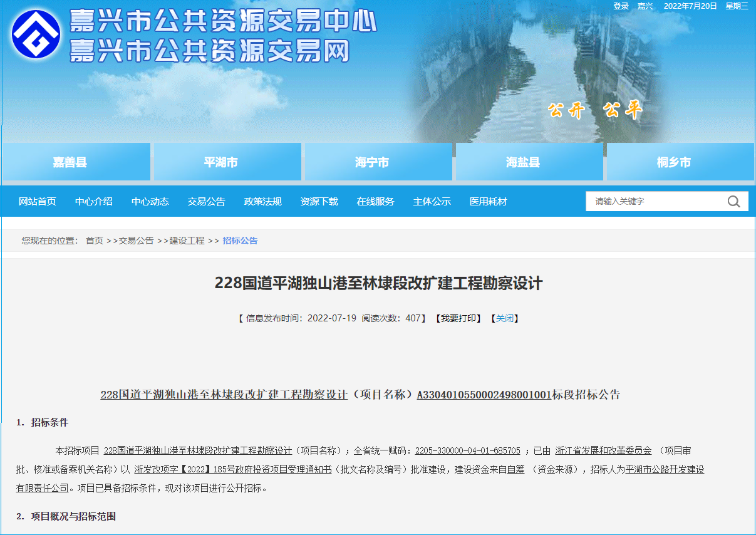Screen dimensions: 756x535
Task: Click 资源下载 in the nav bar
Action: pos(319,202)
